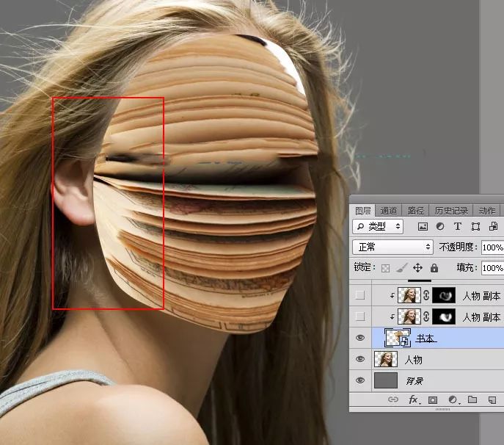The width and height of the screenshot is (504, 445).
Task: Click mask link icon of lower 人物 副本
Action: click(x=426, y=316)
